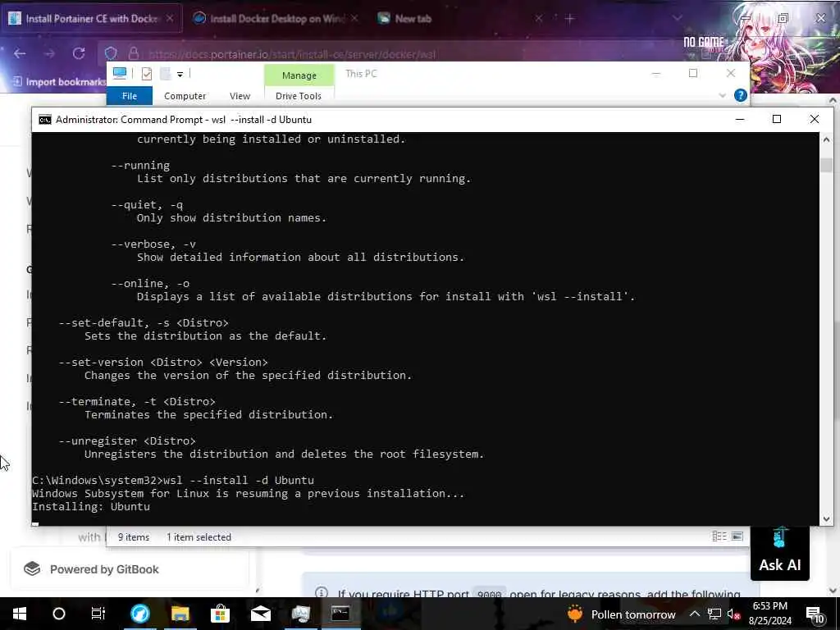Go back in the browser
The image size is (840, 630).
point(20,53)
